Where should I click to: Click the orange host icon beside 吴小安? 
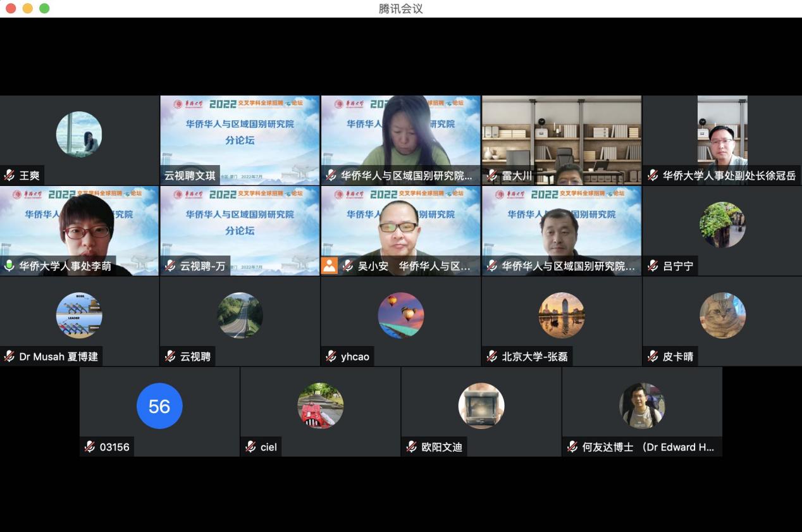tap(330, 266)
